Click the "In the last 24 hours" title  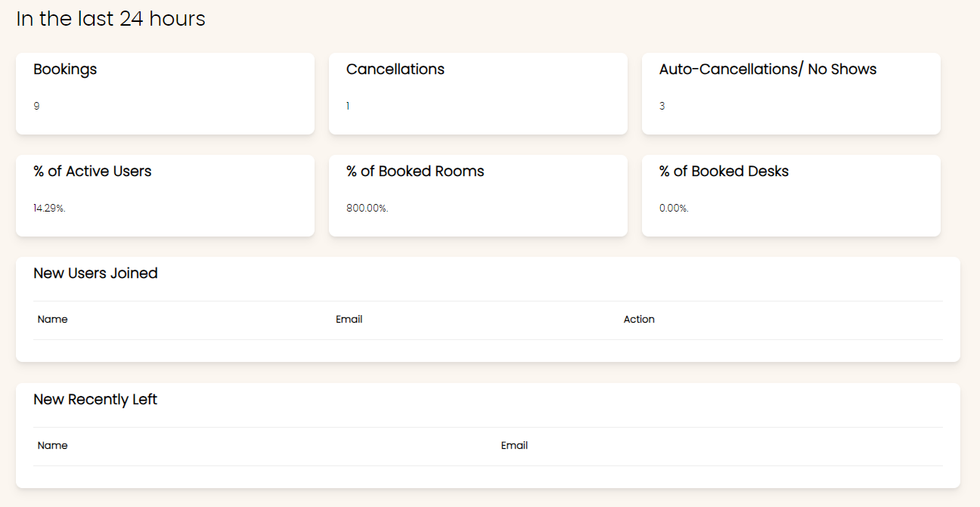(x=110, y=19)
